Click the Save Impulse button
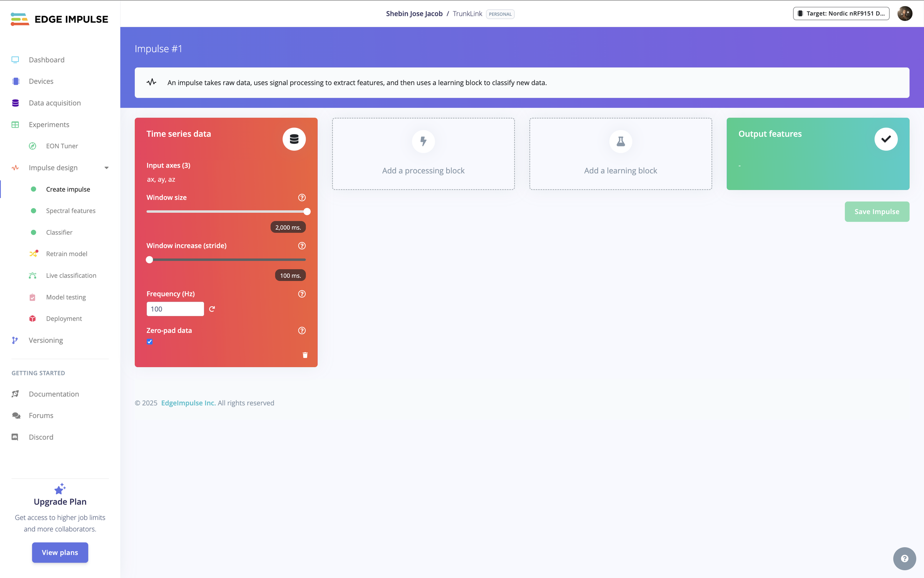This screenshot has width=924, height=578. point(877,212)
